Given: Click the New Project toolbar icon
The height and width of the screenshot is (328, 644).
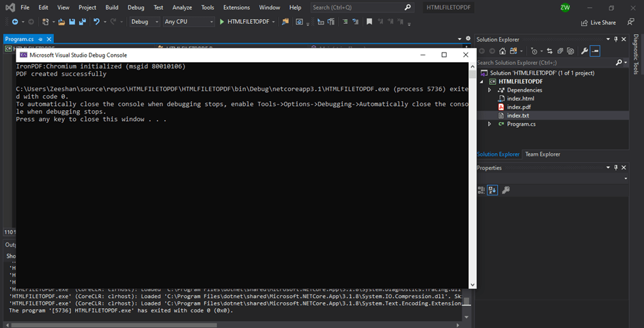Looking at the screenshot, I should (x=46, y=22).
